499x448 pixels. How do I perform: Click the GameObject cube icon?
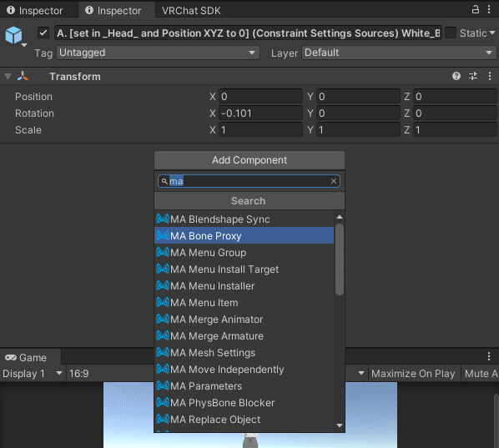coord(14,35)
